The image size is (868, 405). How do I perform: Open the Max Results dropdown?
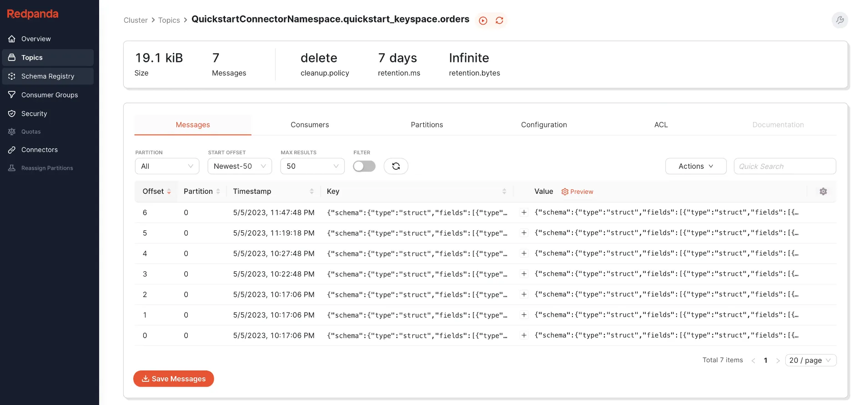[x=312, y=166]
